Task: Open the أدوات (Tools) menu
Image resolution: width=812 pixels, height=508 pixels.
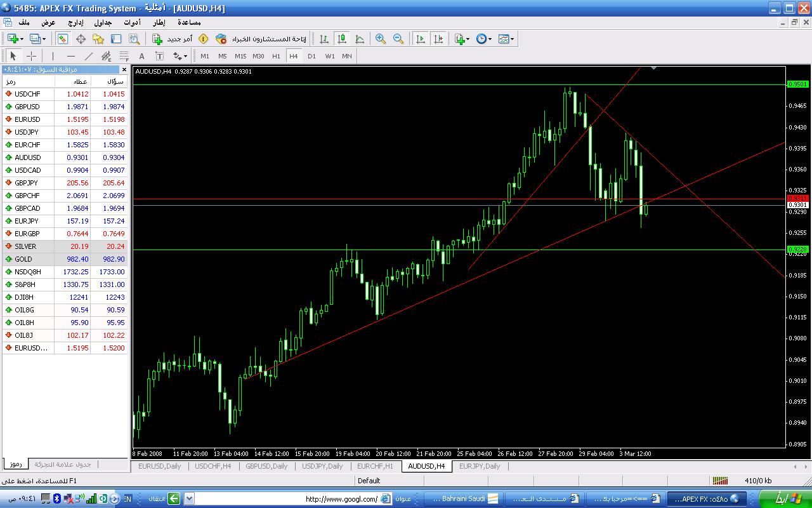Action: (x=132, y=22)
